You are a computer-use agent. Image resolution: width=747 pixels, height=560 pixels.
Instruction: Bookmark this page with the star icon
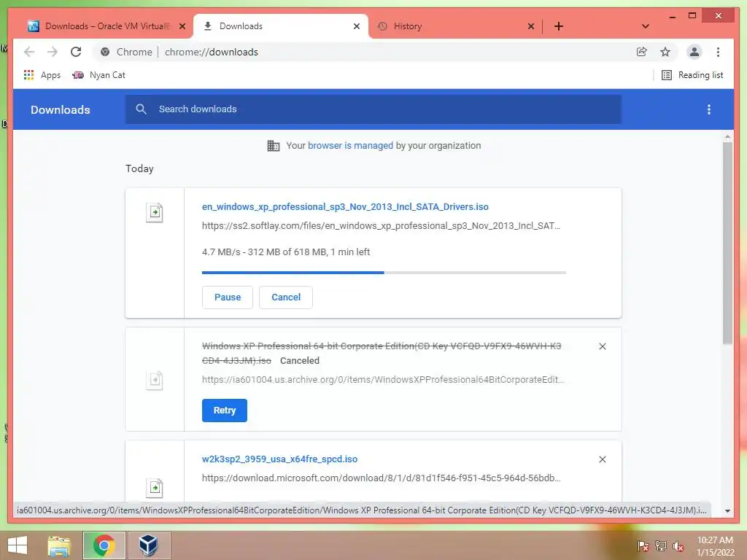point(665,52)
